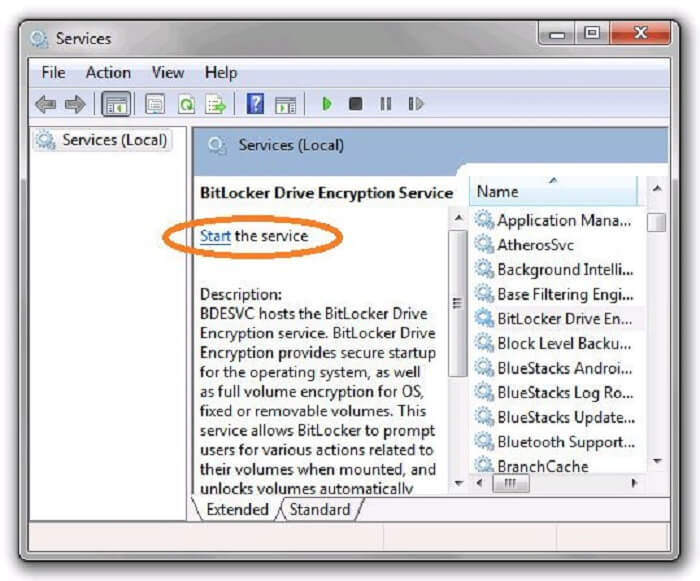Maximize the Services window

592,33
